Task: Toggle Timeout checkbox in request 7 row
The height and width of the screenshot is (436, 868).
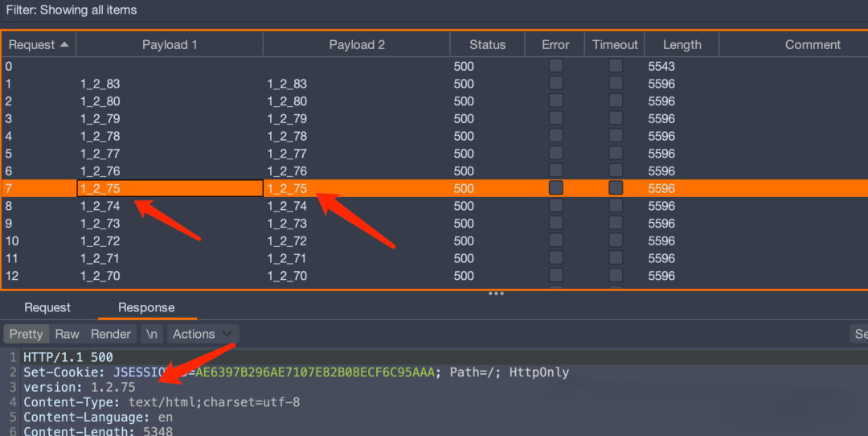Action: (616, 187)
